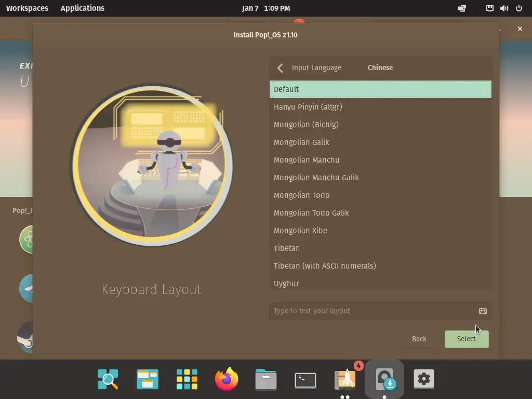Image resolution: width=532 pixels, height=399 pixels.
Task: Select Mongolian Manchu layout
Action: (380, 160)
